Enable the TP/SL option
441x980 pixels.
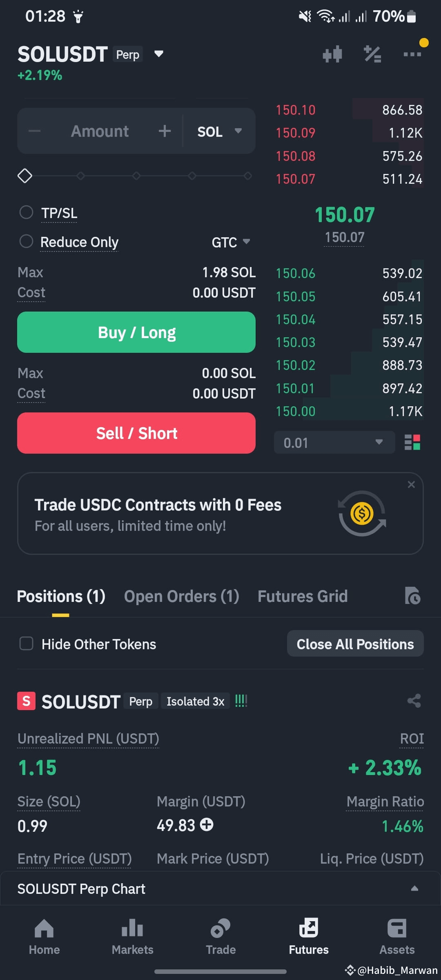[x=27, y=212]
